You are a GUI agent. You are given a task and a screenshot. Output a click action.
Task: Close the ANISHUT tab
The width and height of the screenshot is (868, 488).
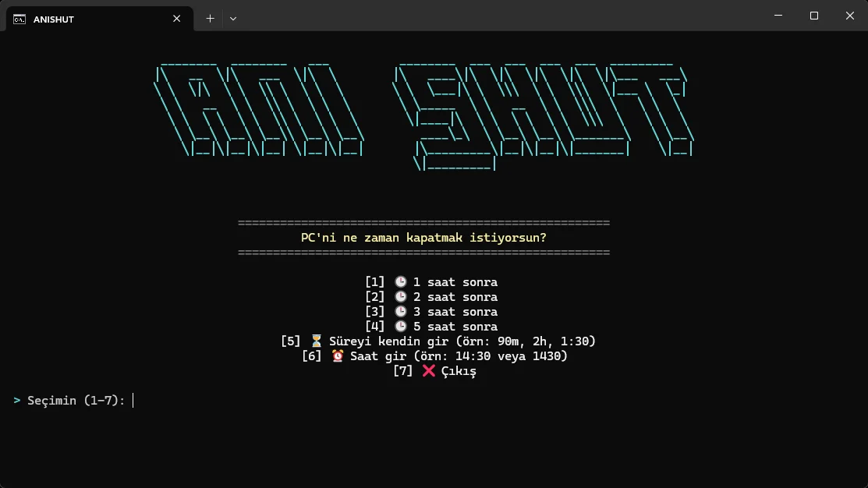pos(176,19)
